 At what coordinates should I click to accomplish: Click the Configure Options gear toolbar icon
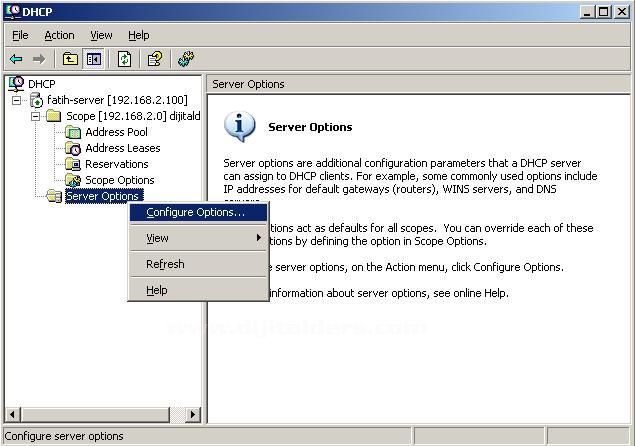click(186, 59)
